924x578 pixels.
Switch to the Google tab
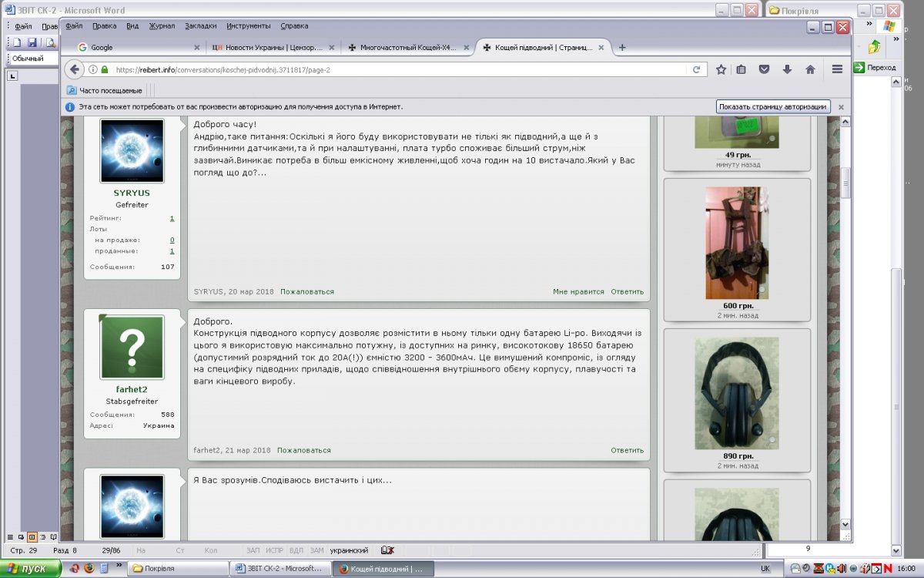131,47
